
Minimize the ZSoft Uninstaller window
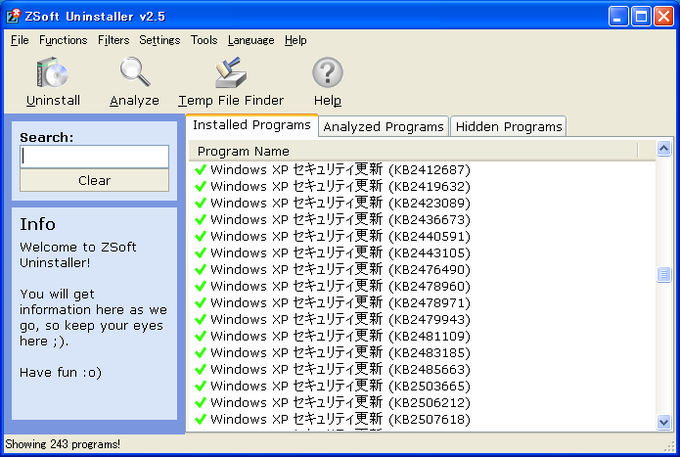[x=618, y=16]
